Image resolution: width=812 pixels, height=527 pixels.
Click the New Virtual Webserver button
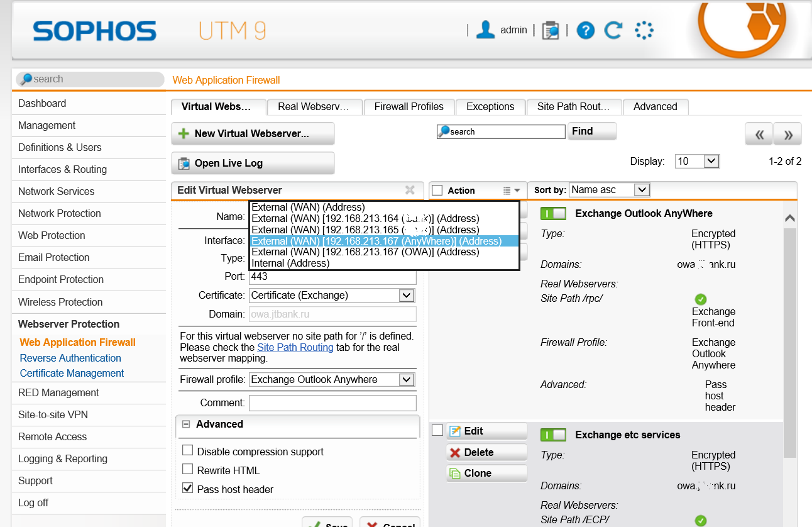pyautogui.click(x=253, y=134)
